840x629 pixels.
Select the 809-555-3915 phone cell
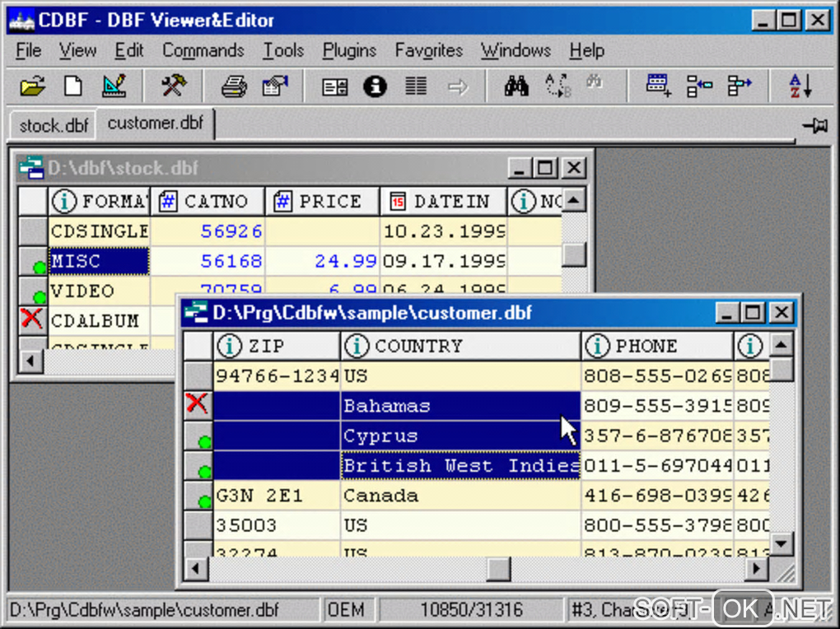point(657,406)
